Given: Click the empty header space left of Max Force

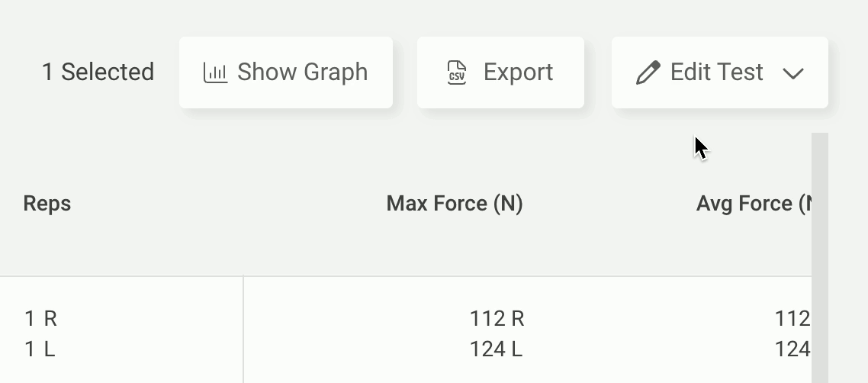Looking at the screenshot, I should coord(229,204).
